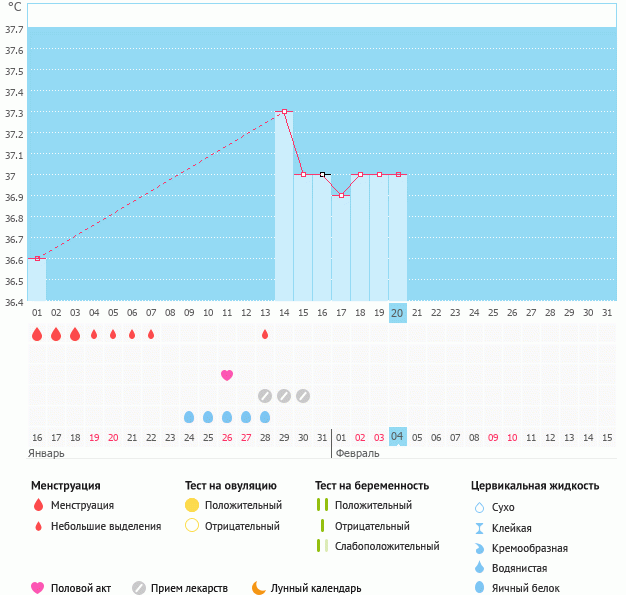Select the small spotting drop on day 05
The image size is (626, 595).
click(x=113, y=334)
